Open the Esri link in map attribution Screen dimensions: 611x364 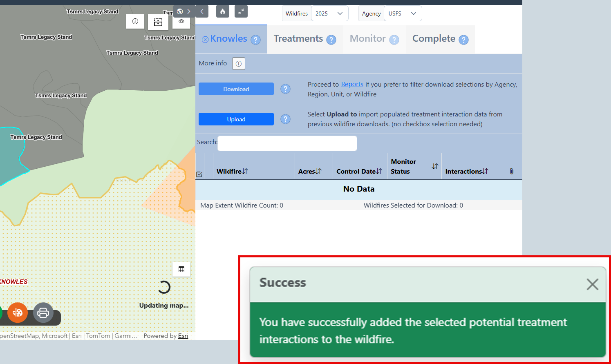coord(183,336)
